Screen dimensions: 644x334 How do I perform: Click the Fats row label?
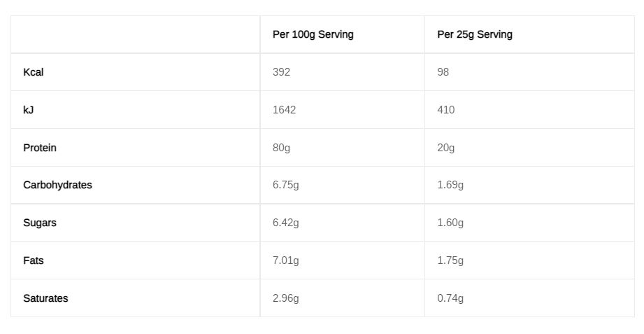tap(34, 260)
